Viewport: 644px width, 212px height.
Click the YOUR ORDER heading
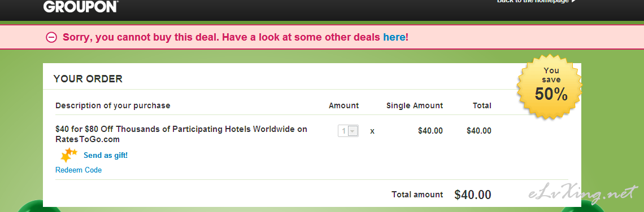click(88, 79)
